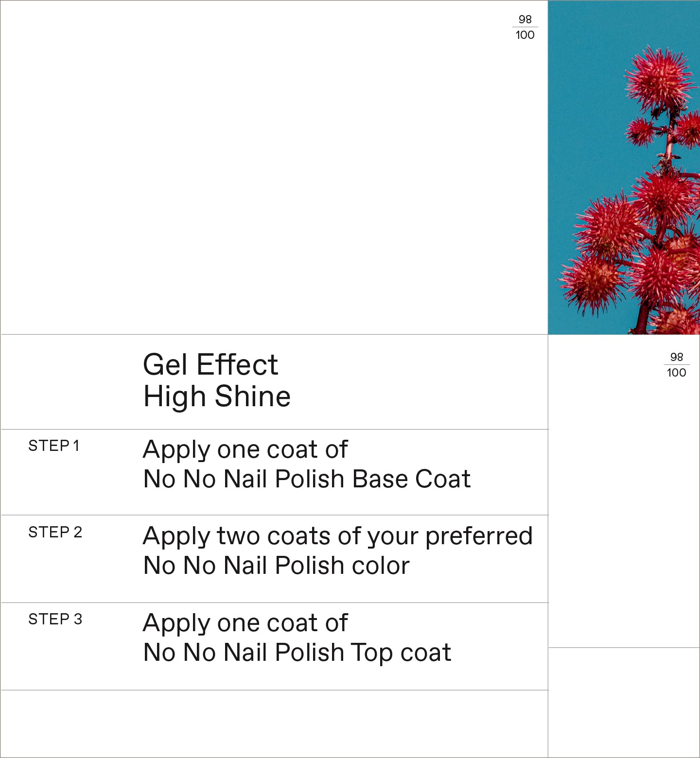Select the STEP 3 label
The height and width of the screenshot is (758, 700).
tap(55, 619)
